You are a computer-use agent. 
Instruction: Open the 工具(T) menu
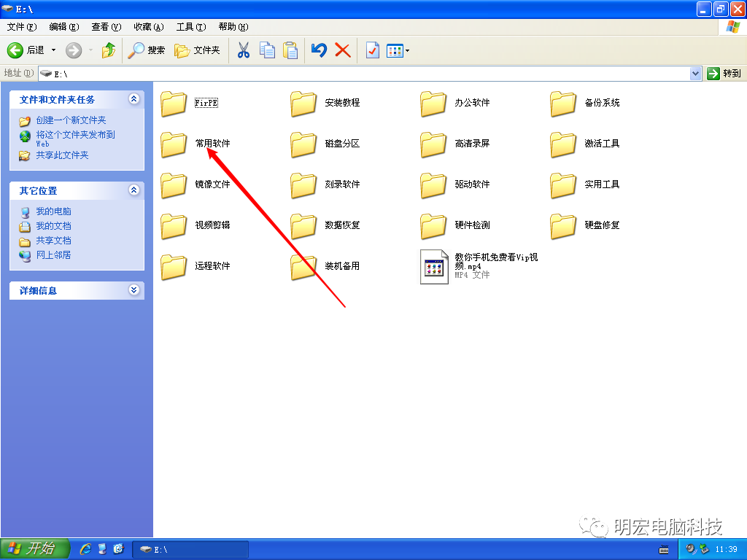pos(190,27)
